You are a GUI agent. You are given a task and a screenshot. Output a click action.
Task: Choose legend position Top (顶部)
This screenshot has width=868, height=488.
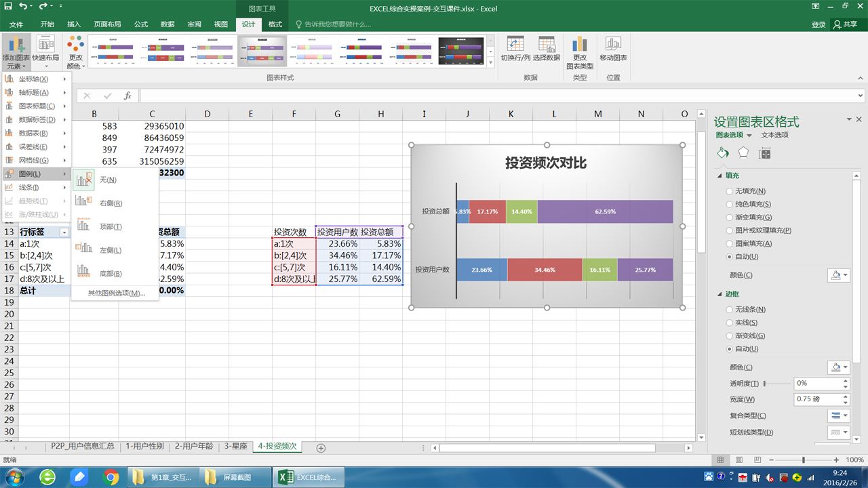pos(115,226)
